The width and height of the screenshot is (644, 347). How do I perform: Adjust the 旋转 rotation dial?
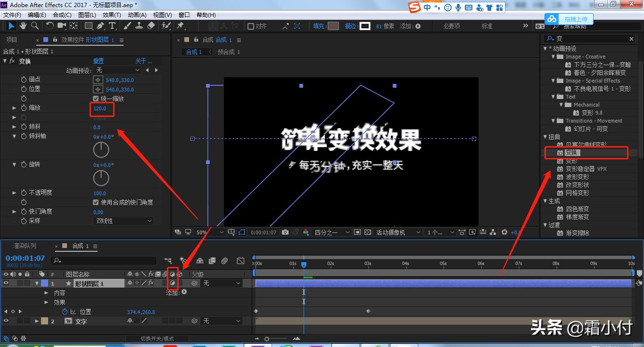click(100, 178)
